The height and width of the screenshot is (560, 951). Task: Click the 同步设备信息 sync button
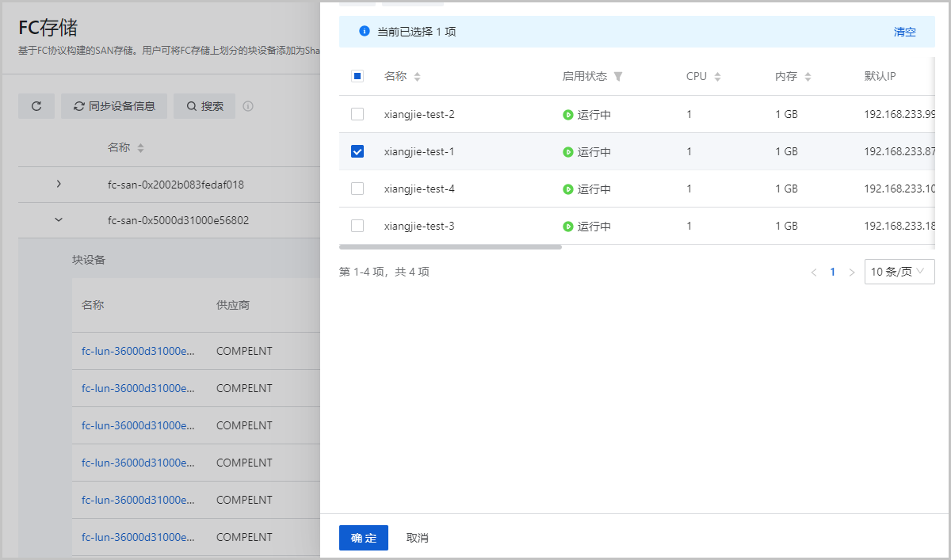pyautogui.click(x=114, y=106)
